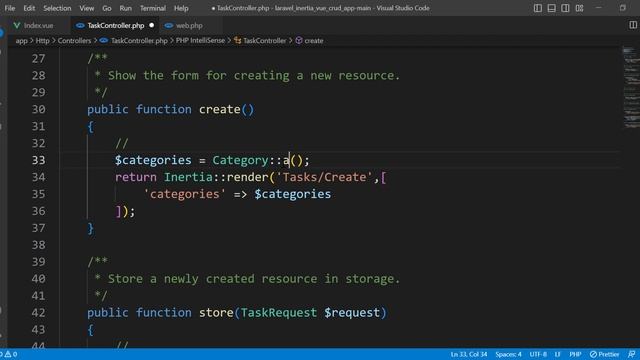Open the Selection menu
The width and height of the screenshot is (640, 360).
point(57,8)
